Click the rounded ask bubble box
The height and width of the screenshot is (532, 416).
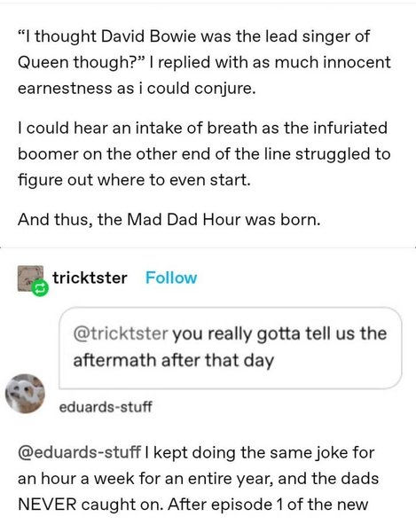tap(231, 348)
